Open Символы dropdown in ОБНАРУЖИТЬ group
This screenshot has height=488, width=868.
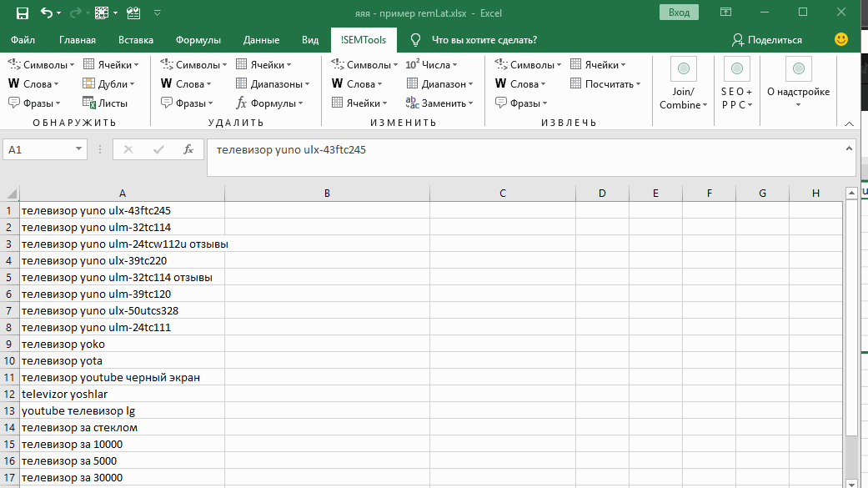[x=41, y=65]
